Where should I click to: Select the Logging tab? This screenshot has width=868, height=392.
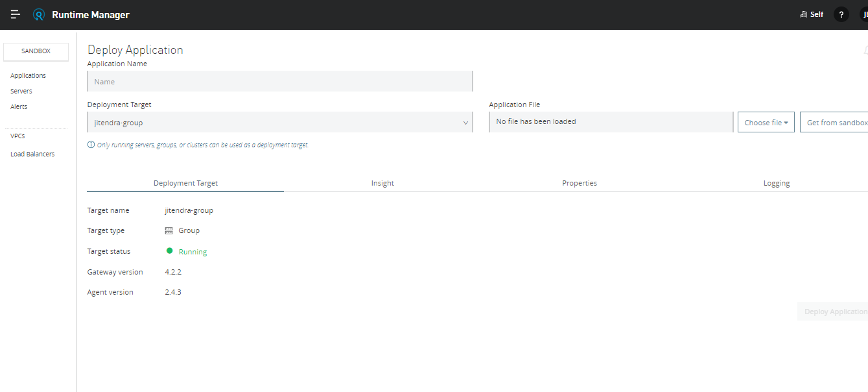pos(776,183)
